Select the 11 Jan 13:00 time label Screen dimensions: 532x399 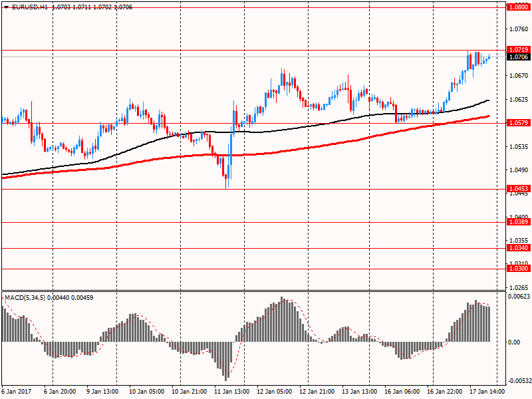(x=231, y=392)
